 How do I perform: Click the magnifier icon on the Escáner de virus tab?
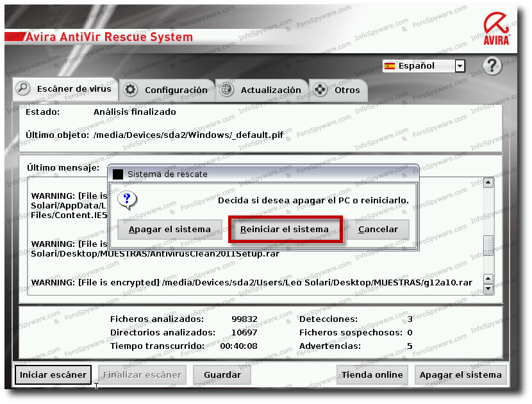pyautogui.click(x=23, y=88)
